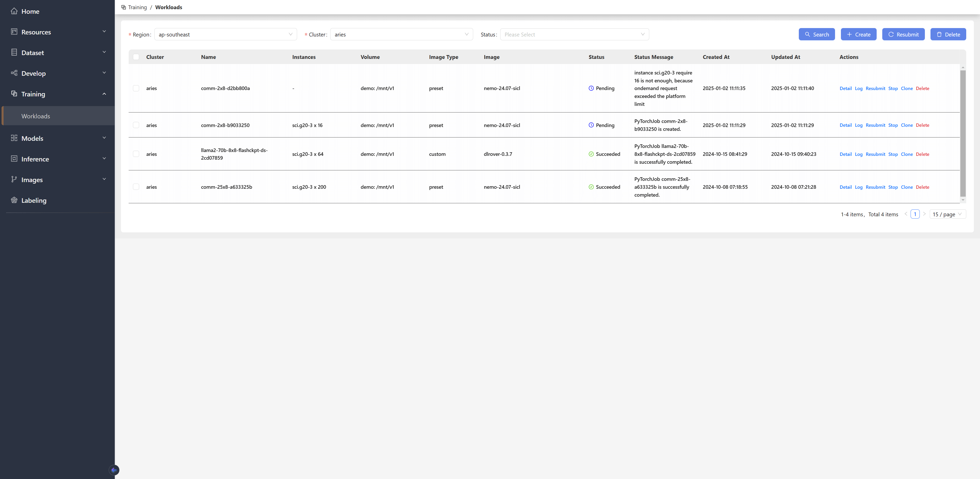
Task: Go to next page arrow
Action: [924, 214]
